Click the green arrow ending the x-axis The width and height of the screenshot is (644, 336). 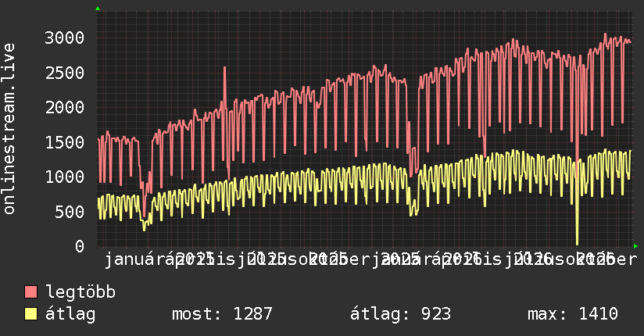pos(635,246)
